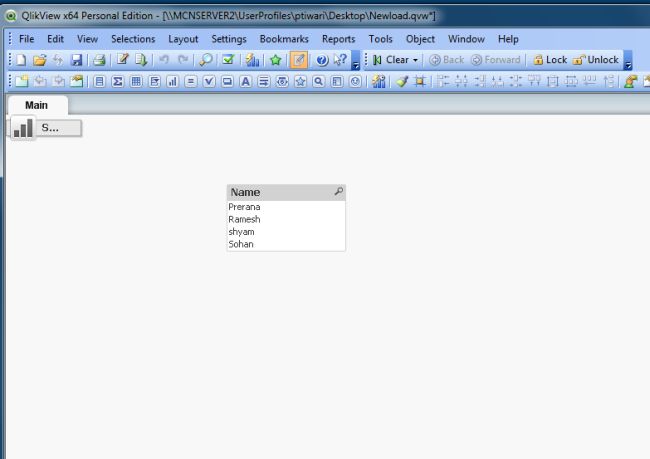
Task: Open Sheet Properties icon
Action: point(76,81)
